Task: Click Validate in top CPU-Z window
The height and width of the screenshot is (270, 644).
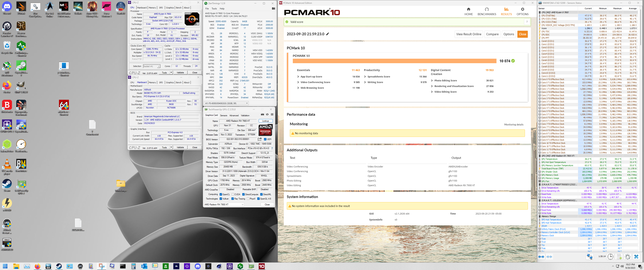Action: (180, 73)
